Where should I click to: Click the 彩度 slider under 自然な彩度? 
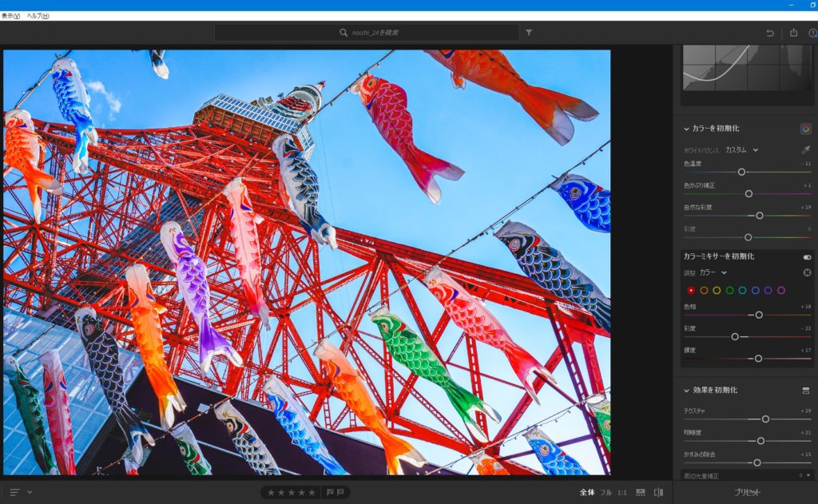(x=748, y=237)
